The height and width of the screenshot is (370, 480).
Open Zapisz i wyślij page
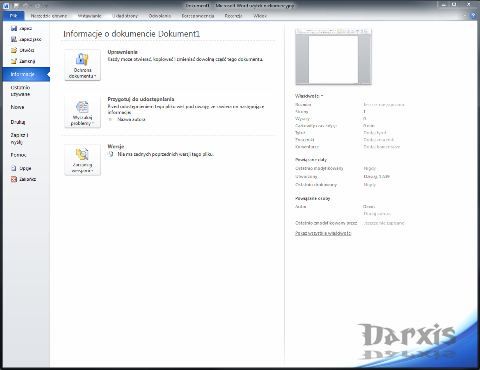(19, 138)
